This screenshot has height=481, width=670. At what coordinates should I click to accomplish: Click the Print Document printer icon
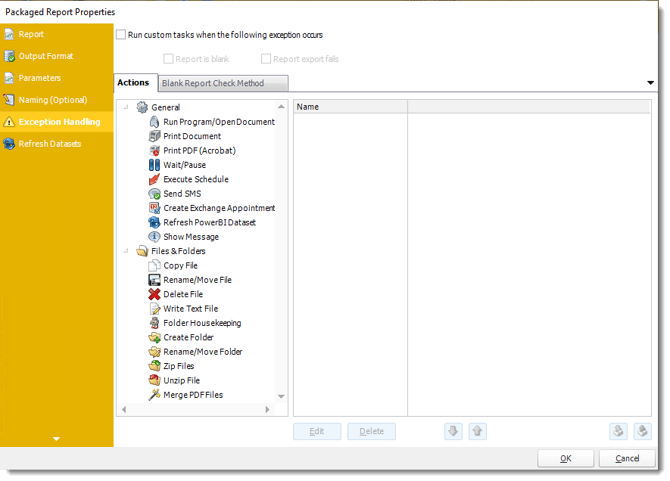click(x=154, y=136)
